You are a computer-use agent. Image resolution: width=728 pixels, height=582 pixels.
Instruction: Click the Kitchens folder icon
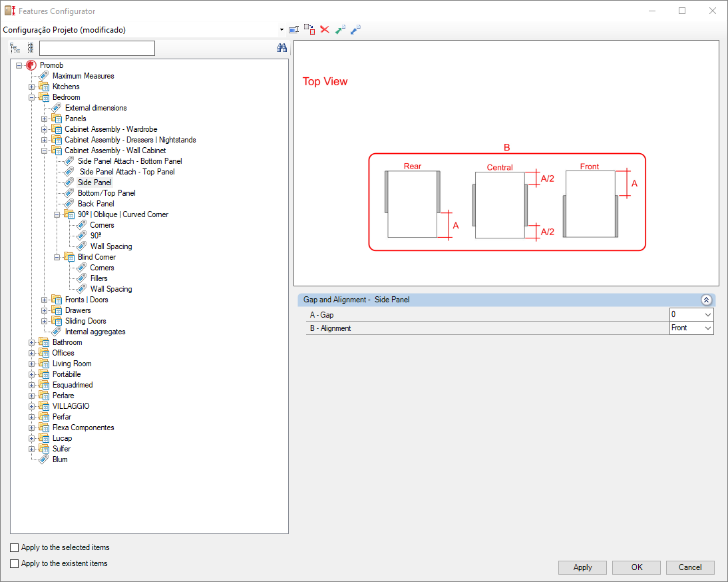click(44, 87)
